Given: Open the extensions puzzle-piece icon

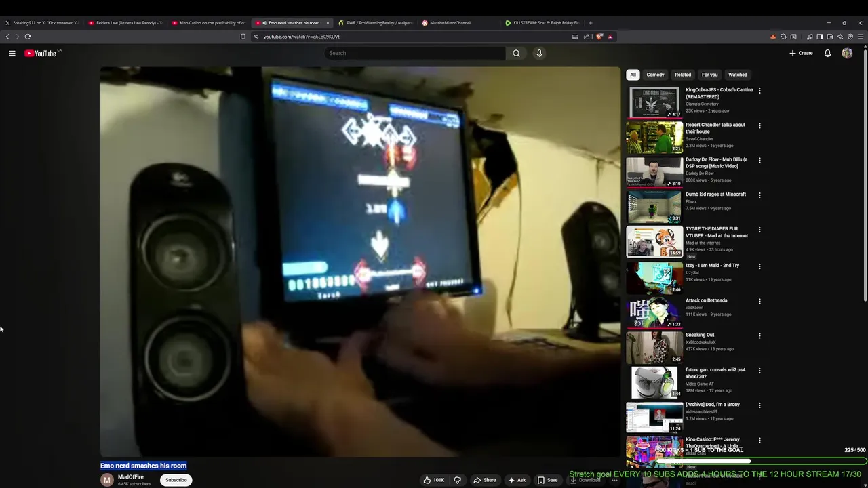Looking at the screenshot, I should tap(783, 37).
